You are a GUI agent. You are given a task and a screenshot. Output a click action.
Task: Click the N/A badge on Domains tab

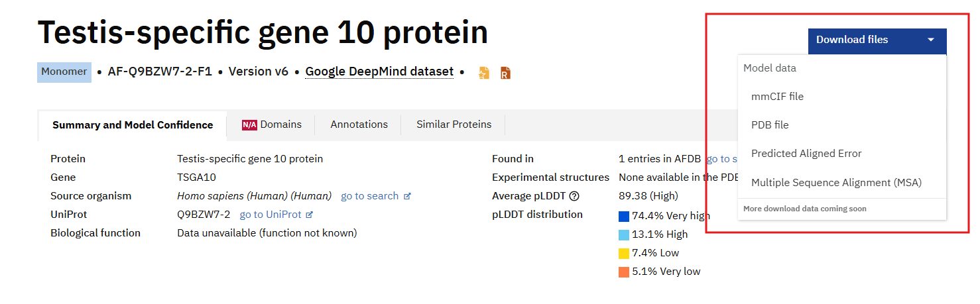(x=249, y=125)
